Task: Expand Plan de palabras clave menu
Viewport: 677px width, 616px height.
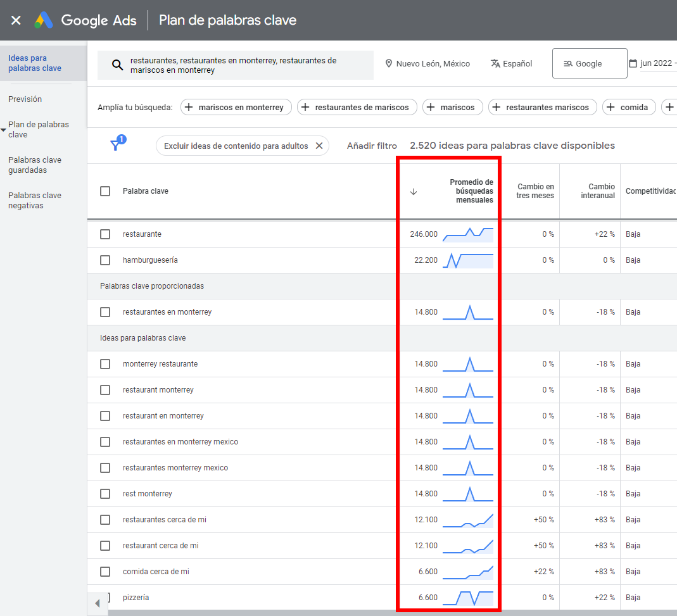Action: coord(5,130)
